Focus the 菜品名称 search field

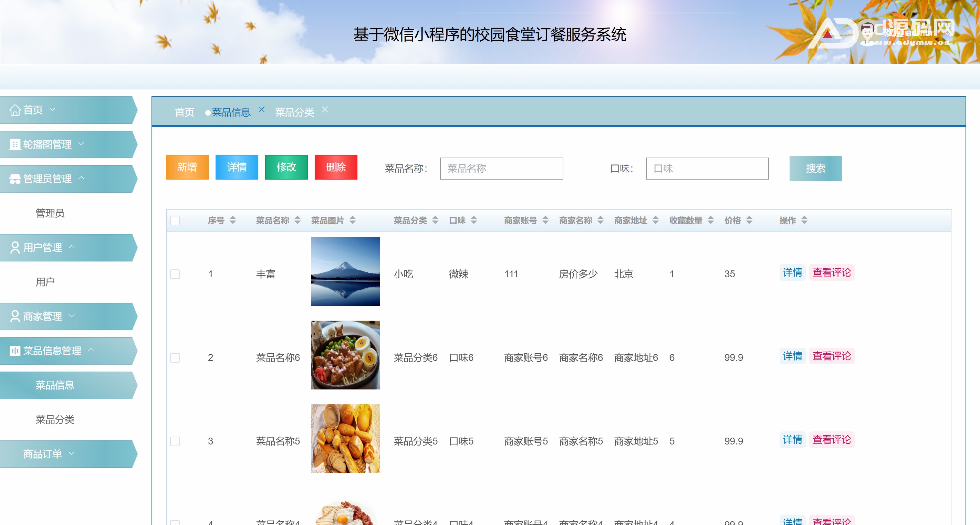pos(501,169)
